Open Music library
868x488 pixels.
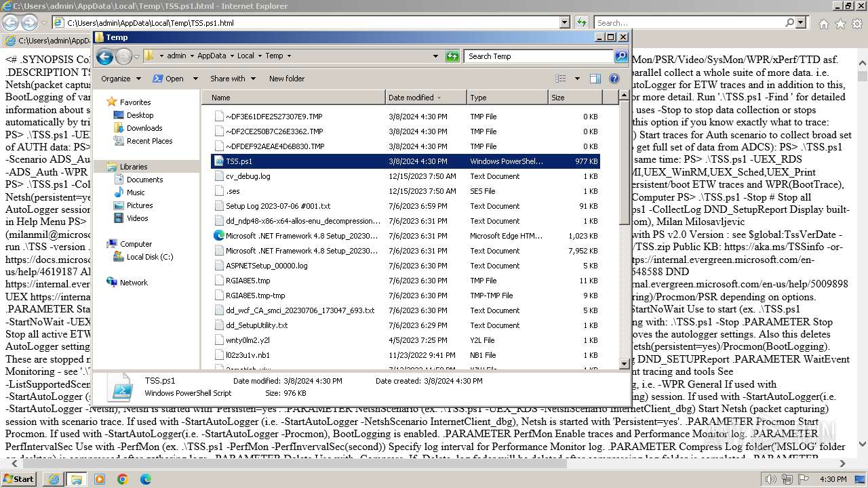[x=136, y=192]
